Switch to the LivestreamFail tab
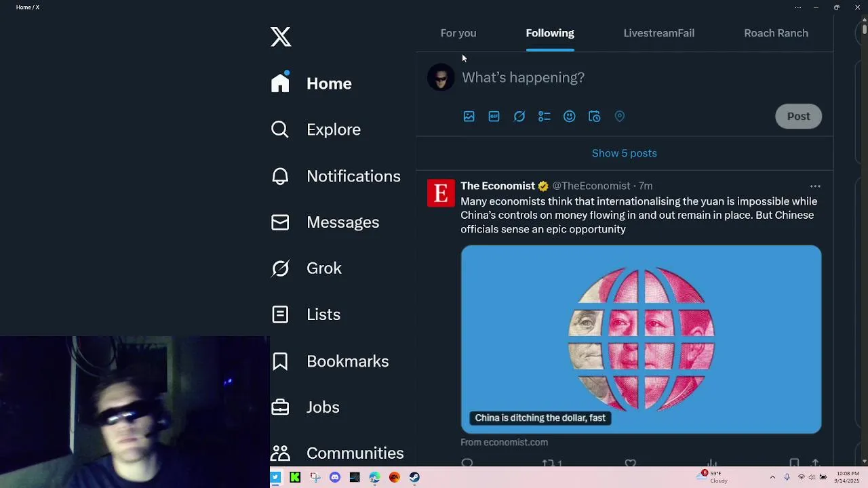 pos(658,33)
